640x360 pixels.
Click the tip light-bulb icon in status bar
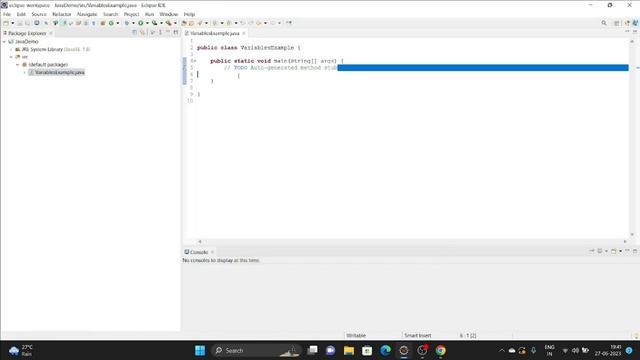click(636, 336)
